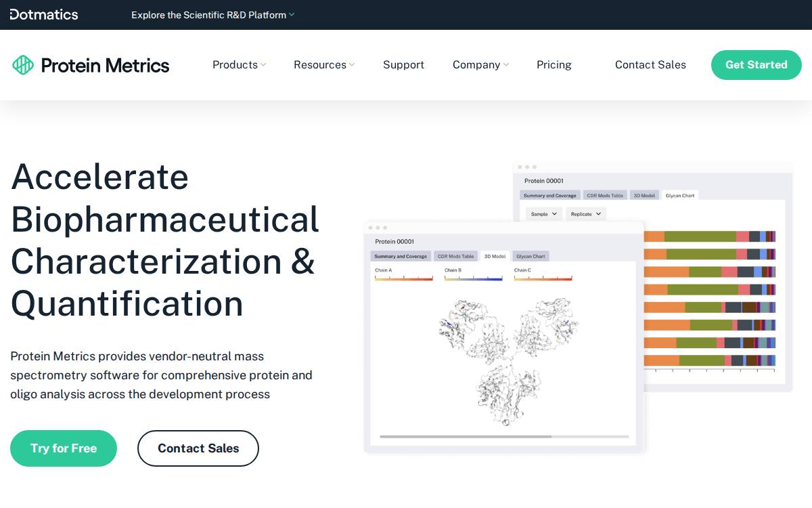Click the Protein 00001 title in back mockup
Screen dimensions: 812x508
(544, 181)
